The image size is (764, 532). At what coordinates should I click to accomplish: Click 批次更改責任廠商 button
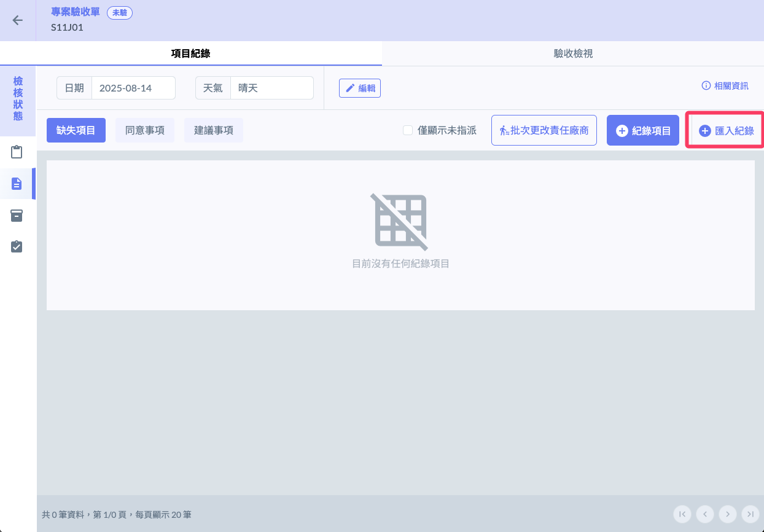point(544,130)
